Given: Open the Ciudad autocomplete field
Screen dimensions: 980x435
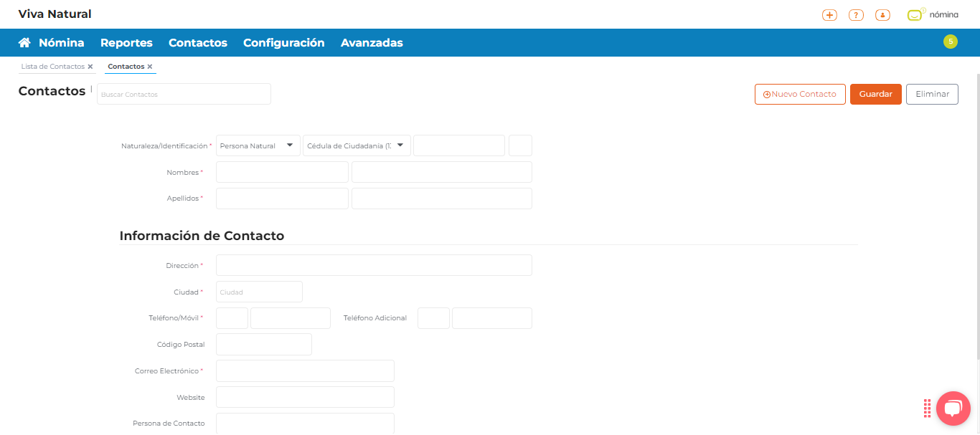Looking at the screenshot, I should tap(259, 292).
